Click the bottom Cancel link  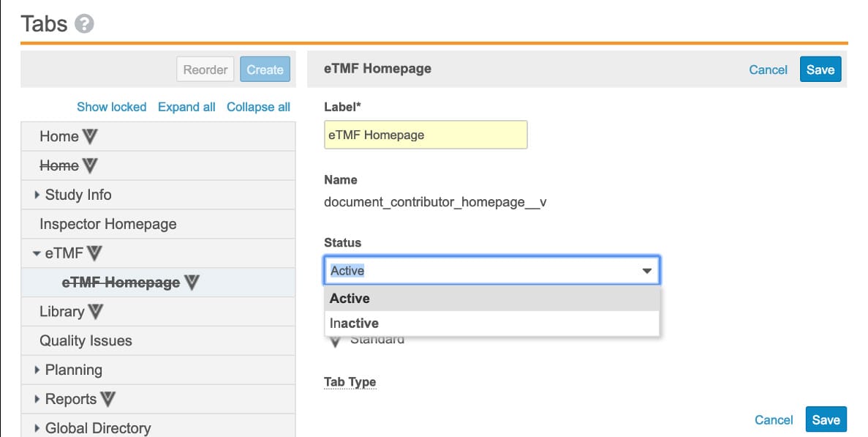click(774, 420)
